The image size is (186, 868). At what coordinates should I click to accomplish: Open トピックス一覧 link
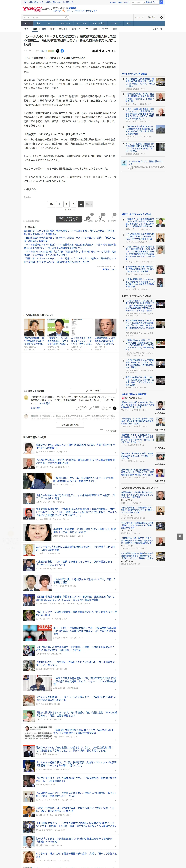pyautogui.click(x=156, y=29)
